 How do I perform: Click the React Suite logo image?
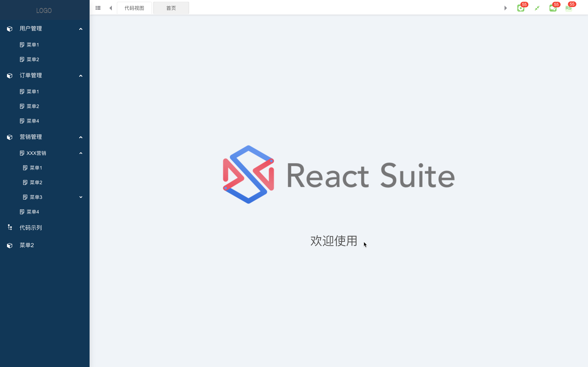pyautogui.click(x=339, y=175)
